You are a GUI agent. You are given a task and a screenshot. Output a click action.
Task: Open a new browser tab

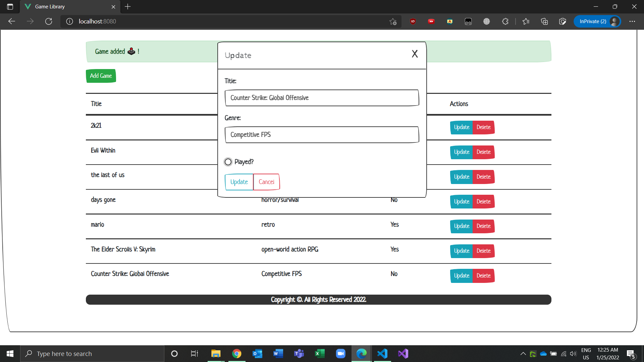128,7
